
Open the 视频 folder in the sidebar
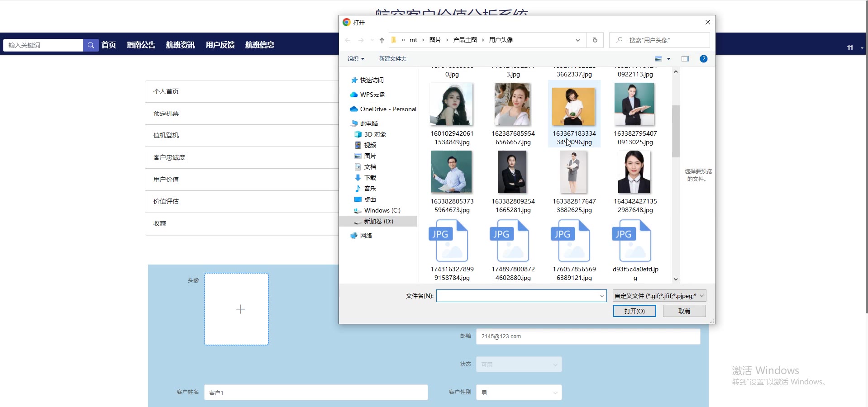pos(366,145)
